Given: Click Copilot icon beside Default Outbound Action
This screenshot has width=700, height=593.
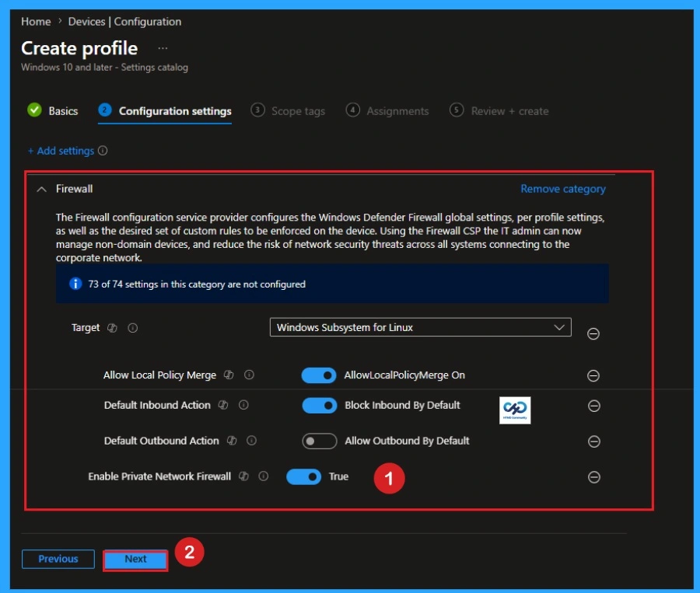Looking at the screenshot, I should pos(232,441).
